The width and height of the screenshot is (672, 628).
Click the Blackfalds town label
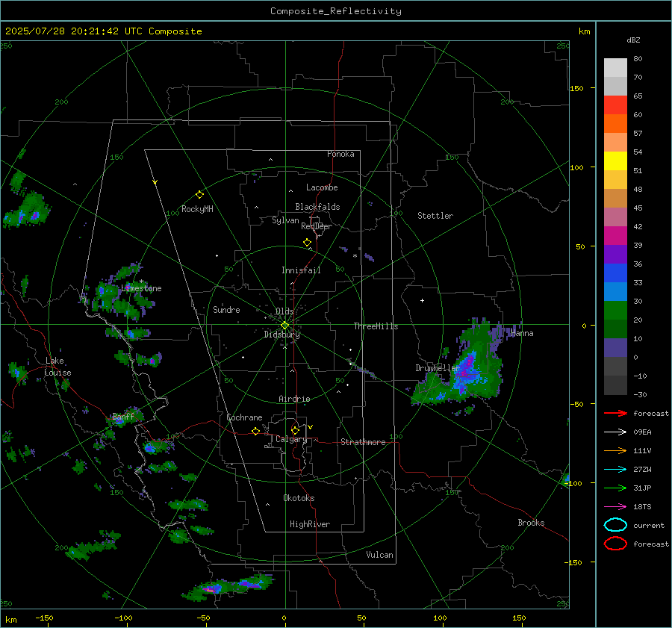317,207
